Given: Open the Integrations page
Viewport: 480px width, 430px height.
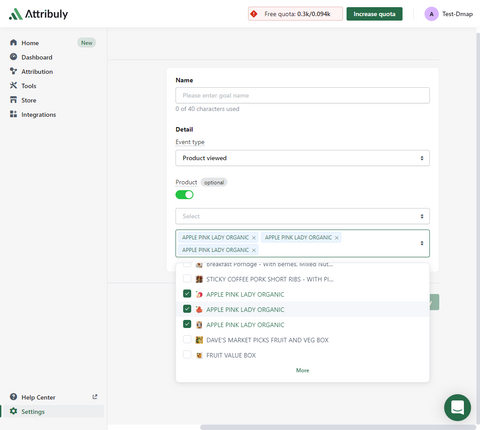Looking at the screenshot, I should 39,115.
